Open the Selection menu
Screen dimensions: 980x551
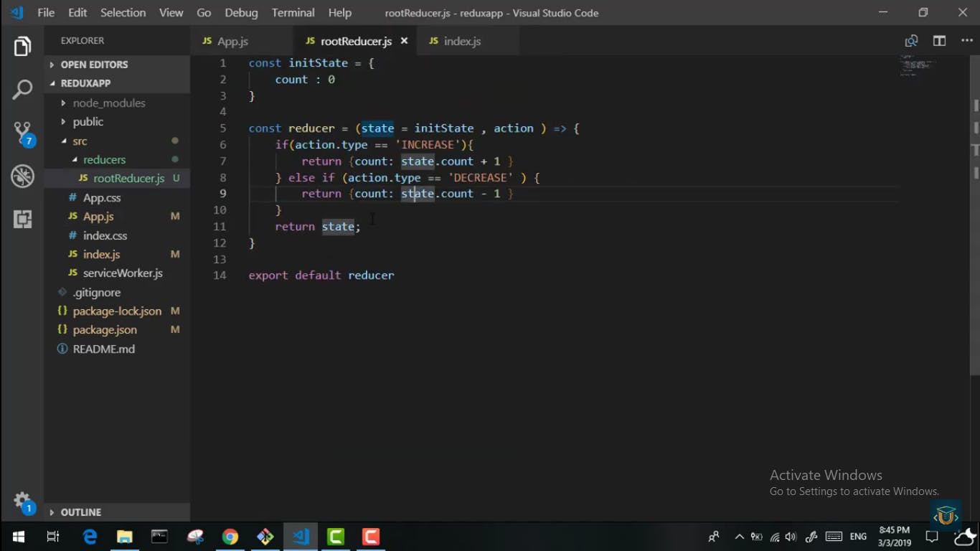(x=123, y=13)
